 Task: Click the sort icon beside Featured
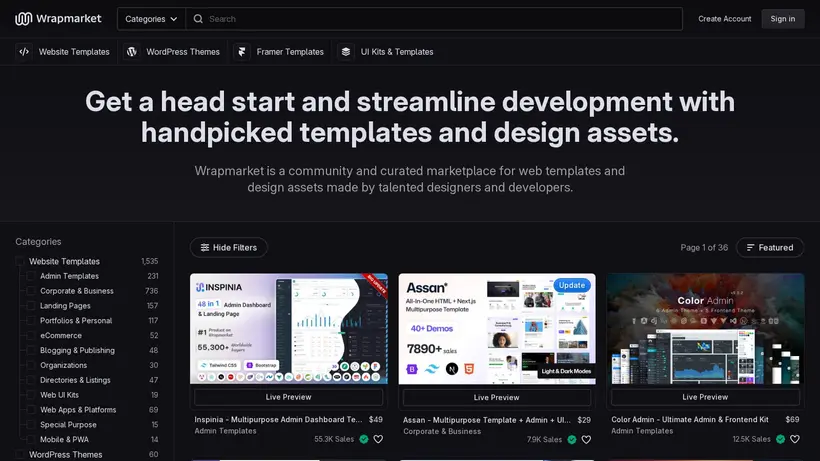pos(750,248)
